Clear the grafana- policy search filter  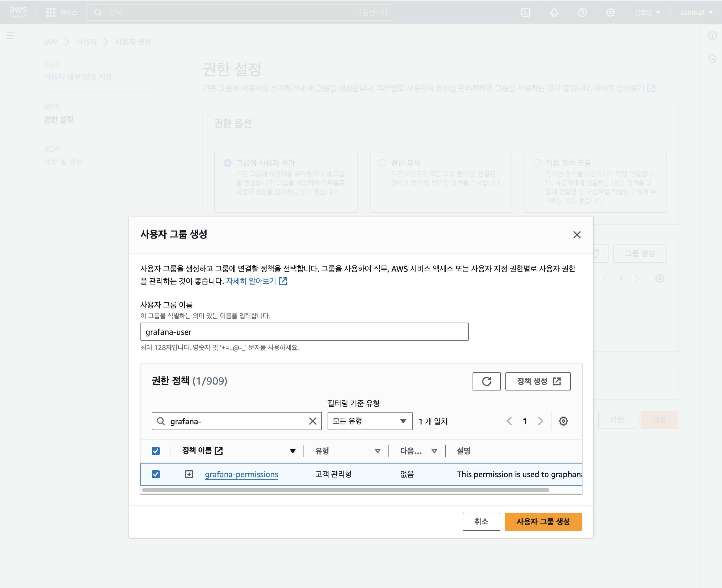pyautogui.click(x=313, y=421)
